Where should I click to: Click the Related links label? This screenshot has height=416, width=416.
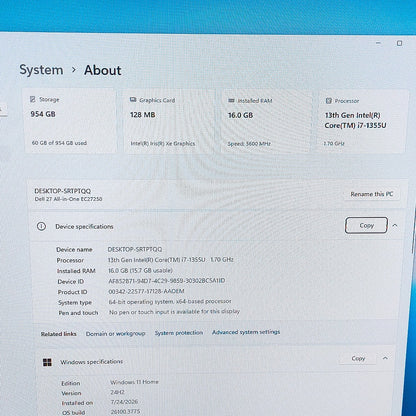(58, 334)
